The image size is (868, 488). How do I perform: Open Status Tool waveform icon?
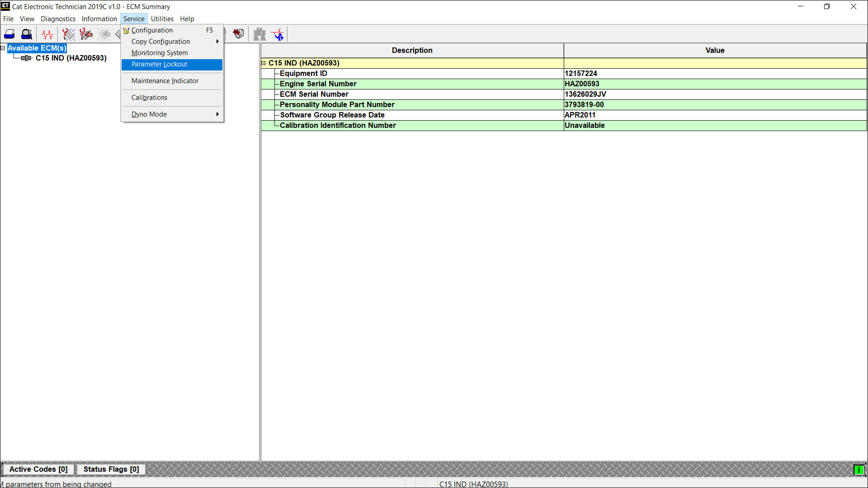coord(47,34)
